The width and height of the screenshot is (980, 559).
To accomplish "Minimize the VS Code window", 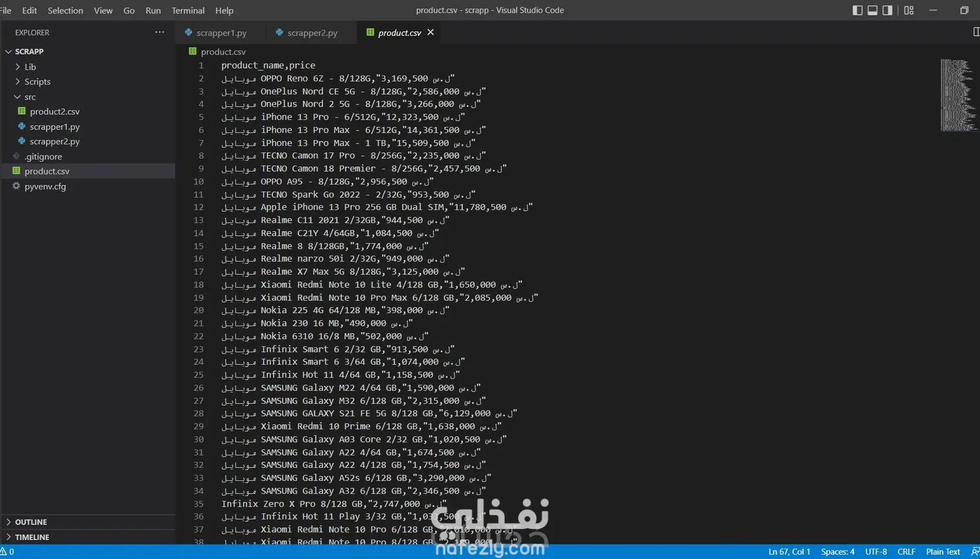I will point(933,10).
